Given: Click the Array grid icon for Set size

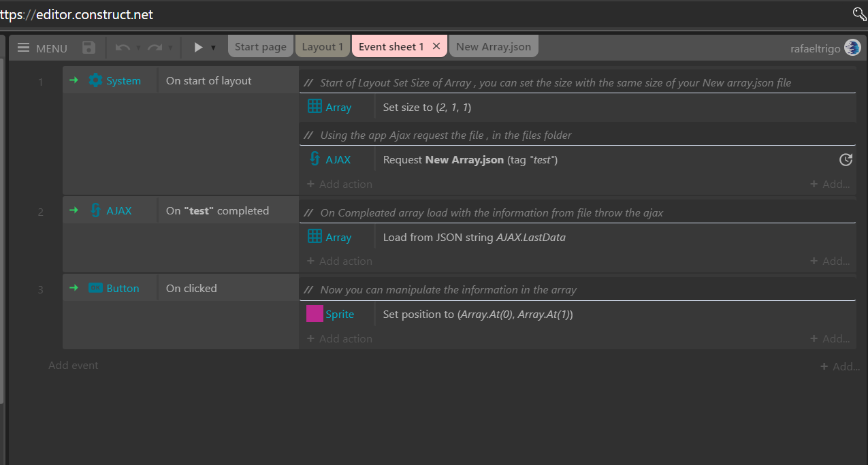Looking at the screenshot, I should [x=315, y=107].
